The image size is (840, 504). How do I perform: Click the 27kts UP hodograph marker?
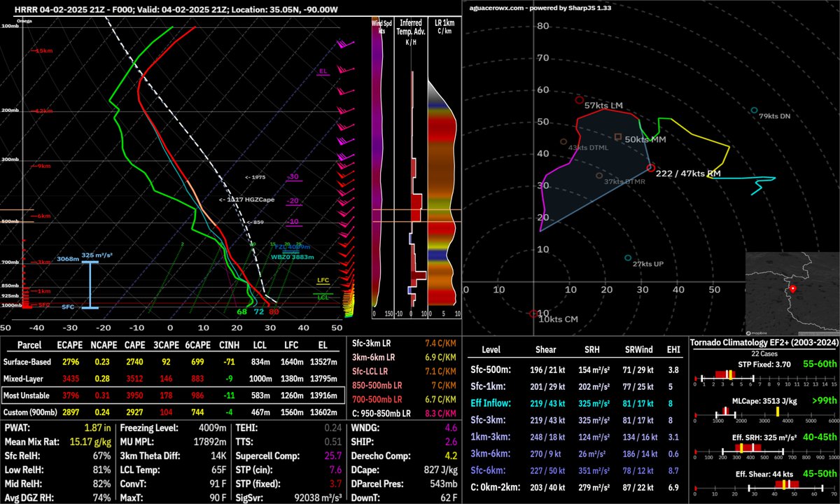(628, 258)
